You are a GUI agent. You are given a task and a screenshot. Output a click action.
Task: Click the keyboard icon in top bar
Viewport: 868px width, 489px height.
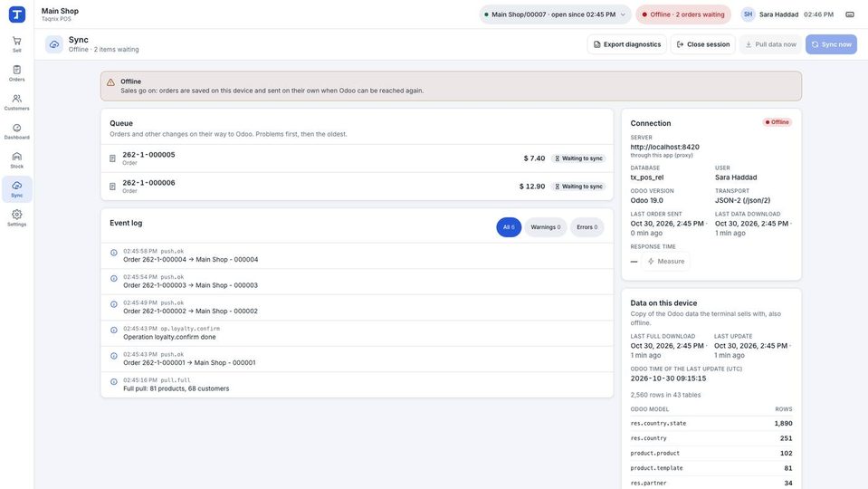850,14
